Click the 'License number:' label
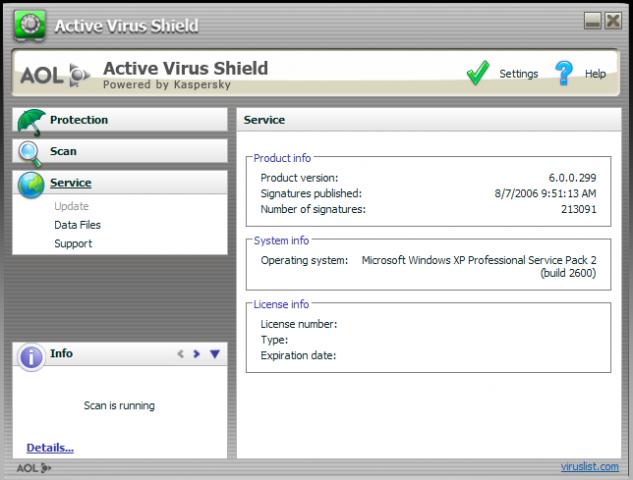This screenshot has width=633, height=480. click(x=299, y=324)
